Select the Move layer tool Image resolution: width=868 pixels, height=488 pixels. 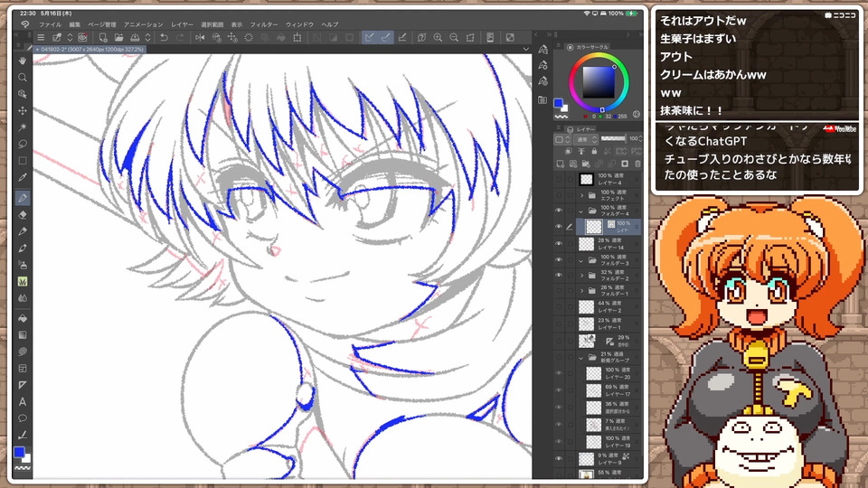pyautogui.click(x=22, y=110)
